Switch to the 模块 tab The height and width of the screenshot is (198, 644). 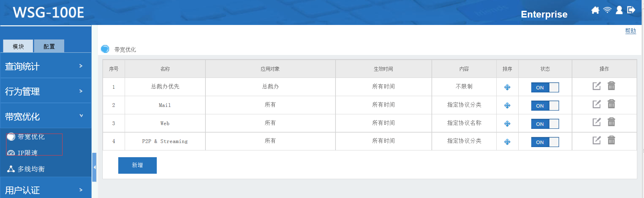18,46
